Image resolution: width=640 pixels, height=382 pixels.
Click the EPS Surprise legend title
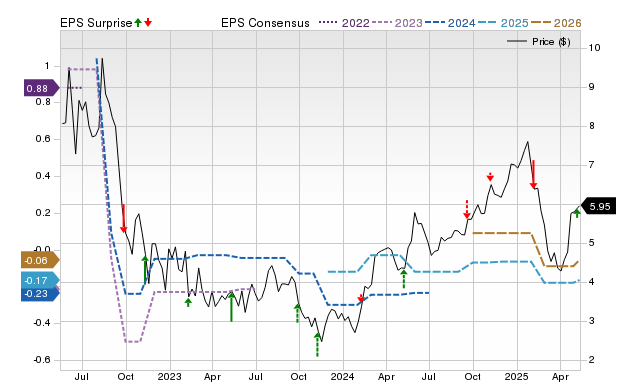coord(96,23)
